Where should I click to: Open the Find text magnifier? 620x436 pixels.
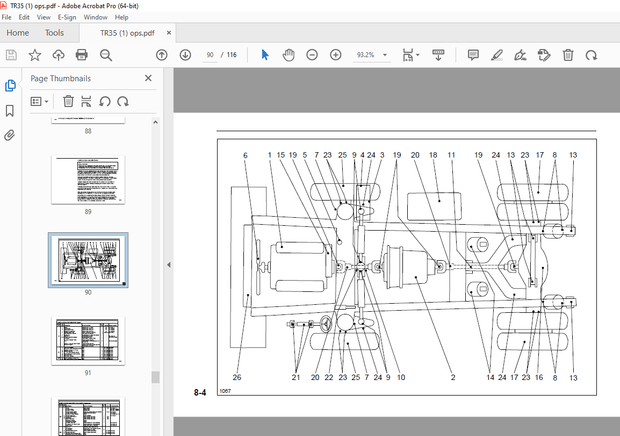pos(106,55)
